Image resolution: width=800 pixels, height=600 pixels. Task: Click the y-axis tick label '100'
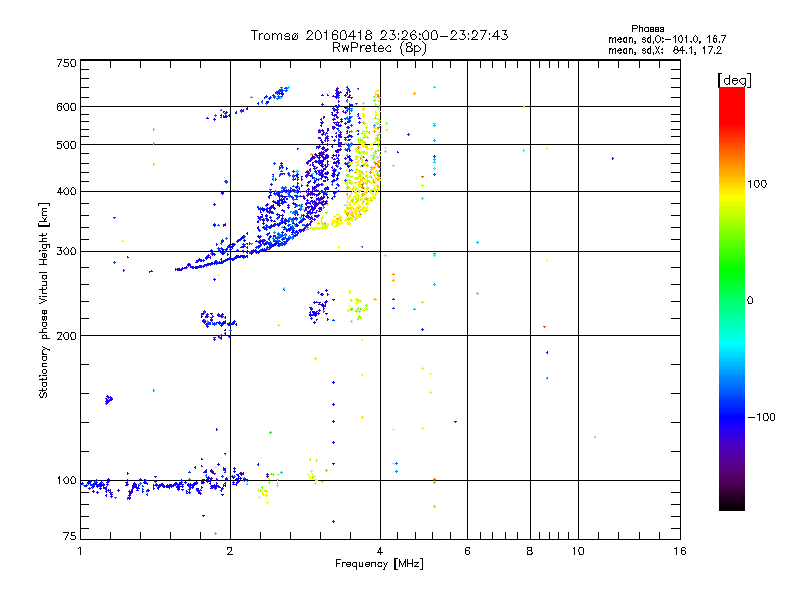pos(66,480)
